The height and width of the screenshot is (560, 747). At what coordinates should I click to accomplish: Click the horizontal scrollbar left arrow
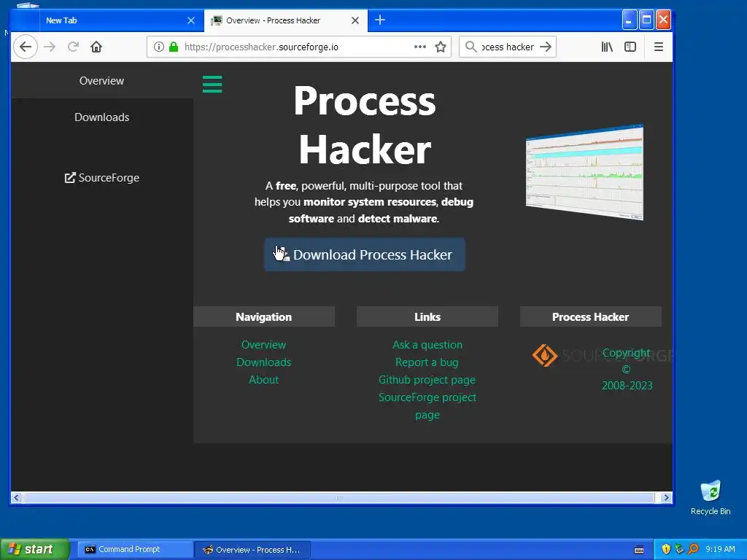click(x=16, y=497)
